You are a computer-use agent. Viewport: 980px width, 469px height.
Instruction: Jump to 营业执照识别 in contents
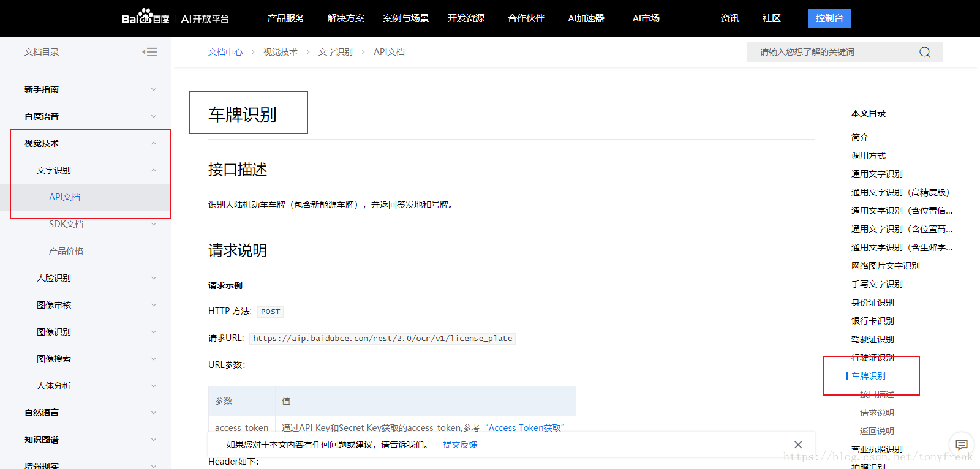[x=877, y=449]
